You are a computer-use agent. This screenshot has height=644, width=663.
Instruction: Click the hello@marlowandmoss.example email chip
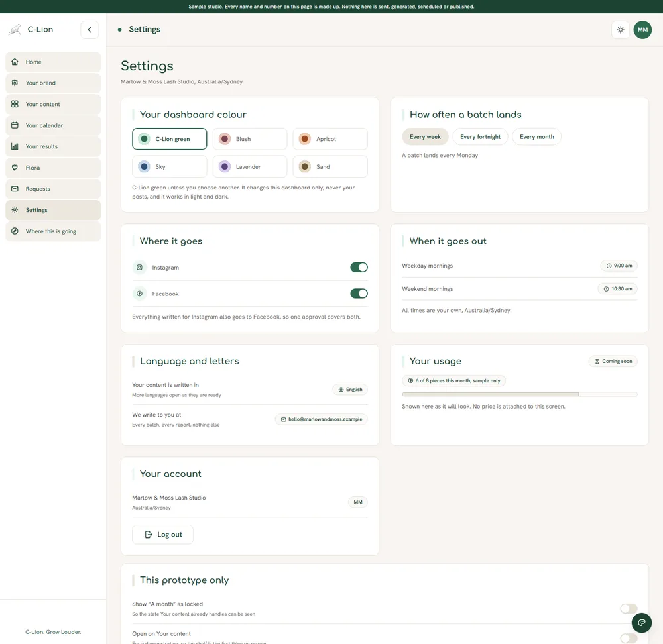[x=322, y=419]
